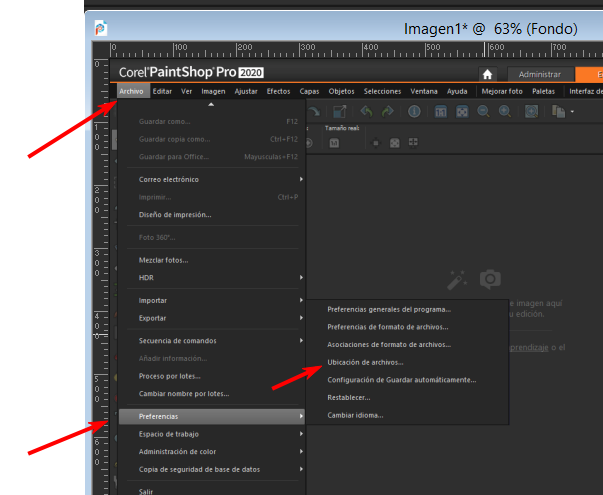Click the paste documents toolbar icon
This screenshot has width=603, height=495.
pos(558,112)
